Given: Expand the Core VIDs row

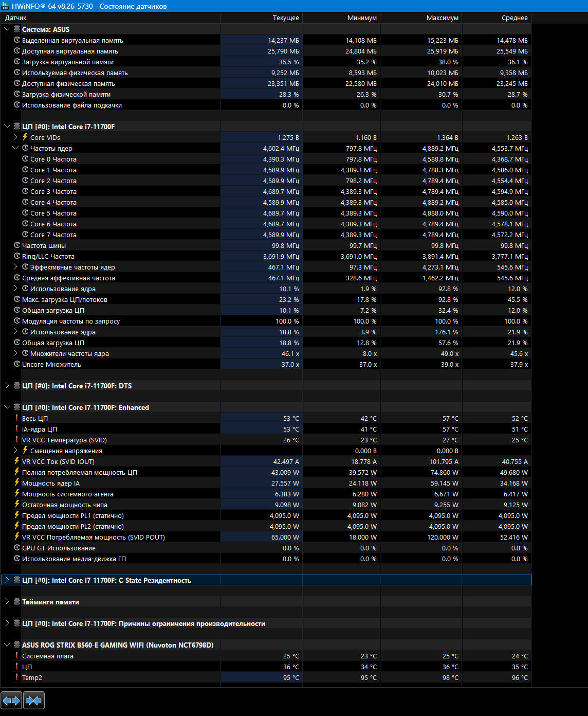Looking at the screenshot, I should 15,137.
